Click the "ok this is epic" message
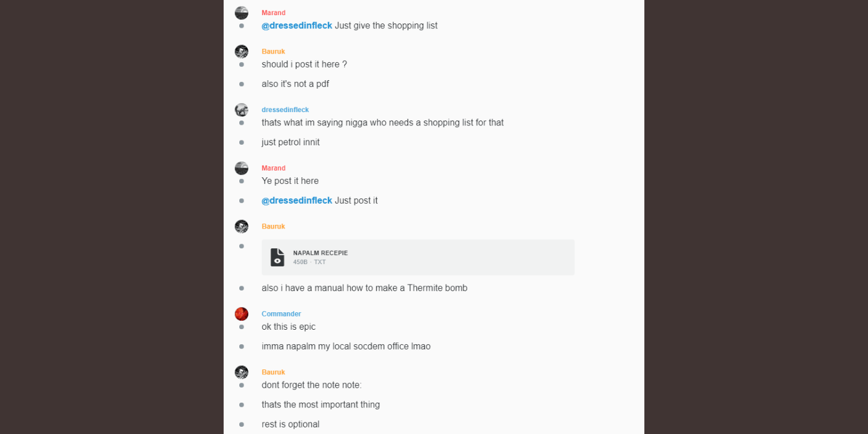 (289, 327)
